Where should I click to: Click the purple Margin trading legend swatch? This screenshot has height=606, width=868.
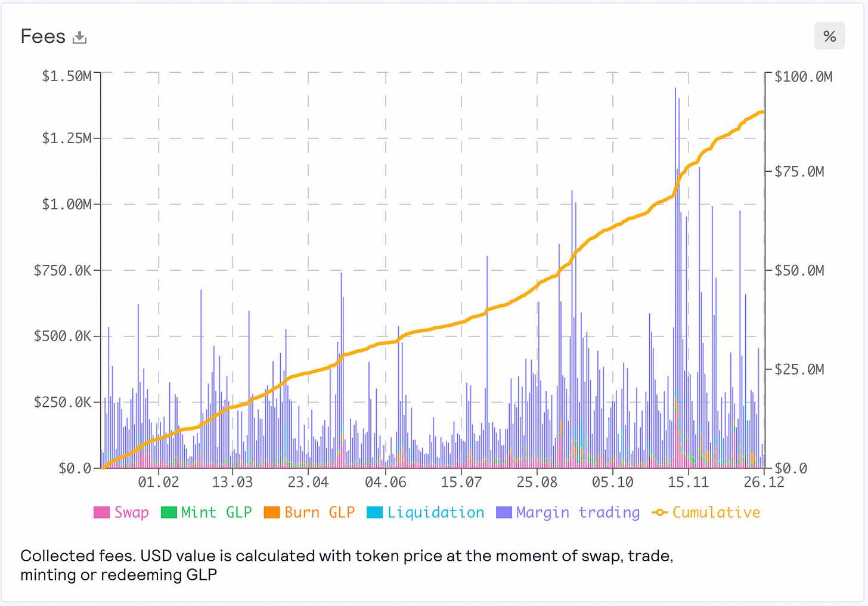tap(504, 512)
